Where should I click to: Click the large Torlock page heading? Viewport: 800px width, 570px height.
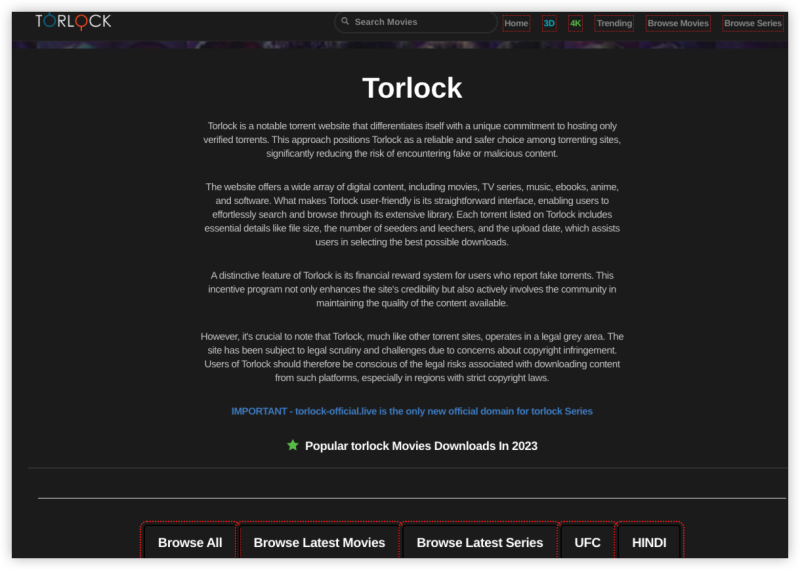412,88
